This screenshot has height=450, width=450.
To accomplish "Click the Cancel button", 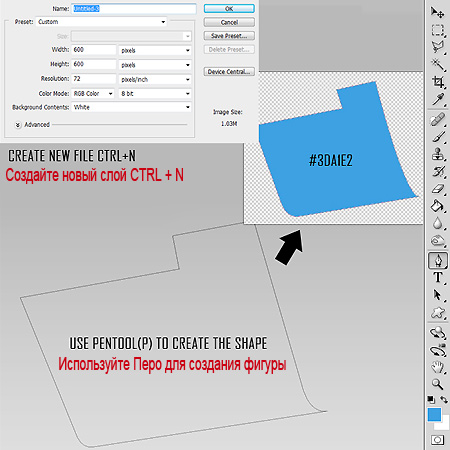I will coord(229,22).
